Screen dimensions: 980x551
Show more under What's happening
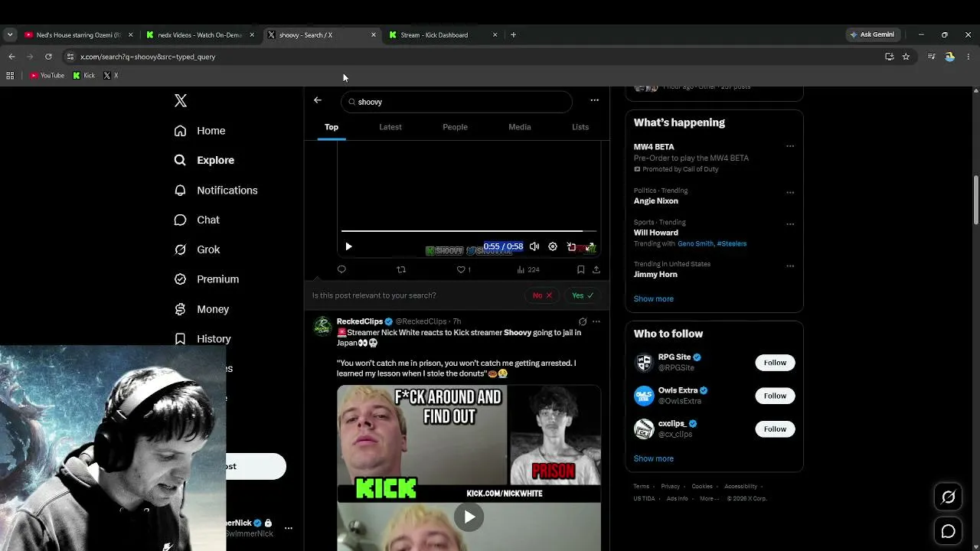coord(654,298)
